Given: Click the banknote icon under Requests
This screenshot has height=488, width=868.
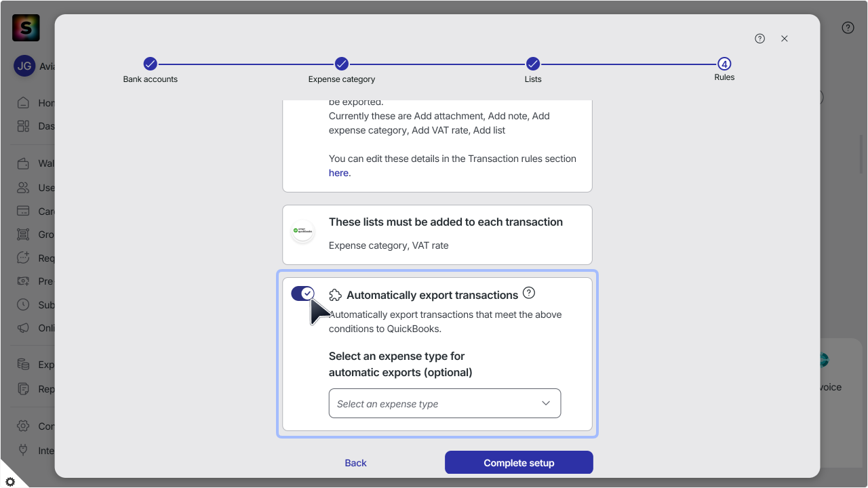Looking at the screenshot, I should point(24,281).
